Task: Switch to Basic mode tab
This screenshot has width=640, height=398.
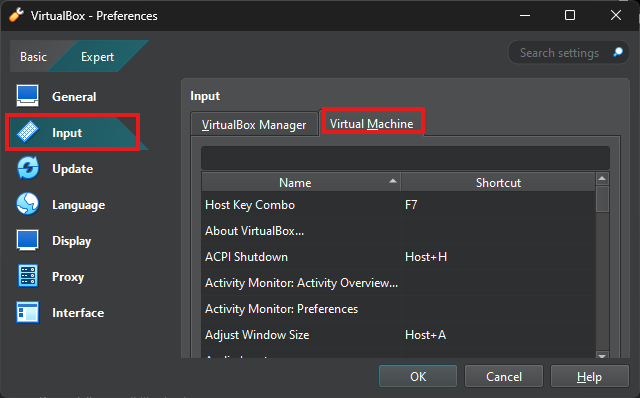Action: (33, 57)
